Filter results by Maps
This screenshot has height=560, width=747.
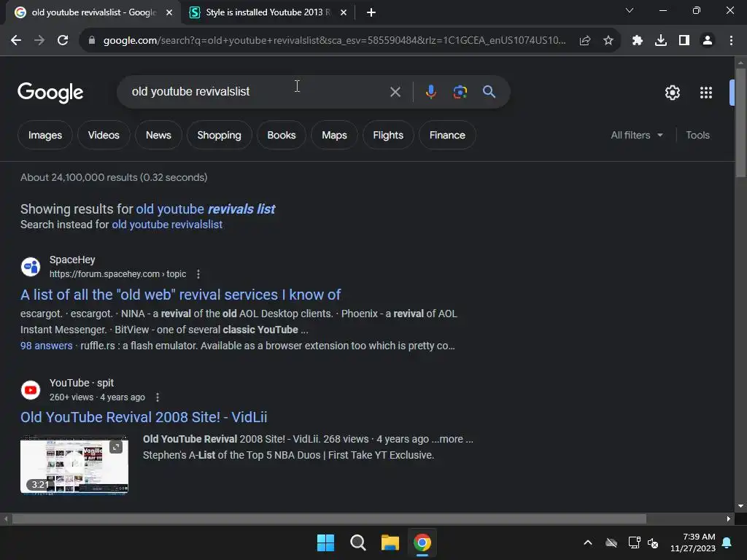tap(334, 135)
